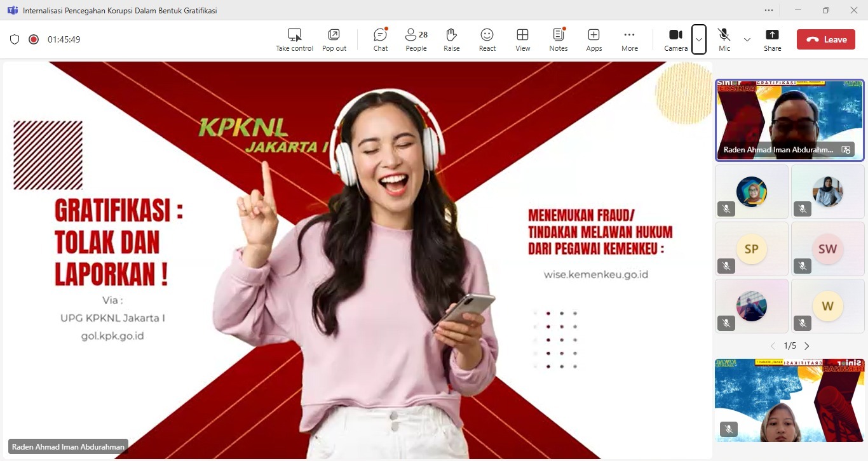Image resolution: width=868 pixels, height=461 pixels.
Task: Open the Mic device dropdown
Action: pyautogui.click(x=748, y=39)
